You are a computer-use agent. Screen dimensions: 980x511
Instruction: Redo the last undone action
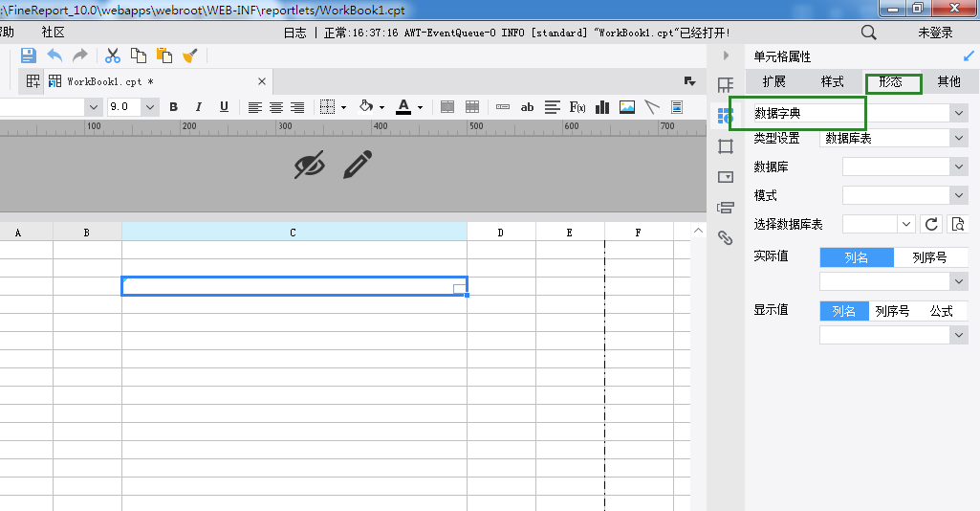click(80, 56)
